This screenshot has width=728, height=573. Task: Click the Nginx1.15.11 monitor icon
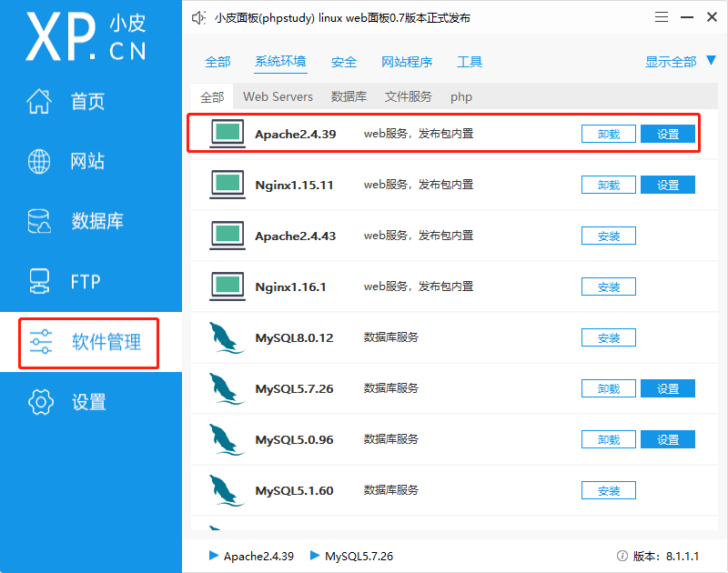point(227,185)
